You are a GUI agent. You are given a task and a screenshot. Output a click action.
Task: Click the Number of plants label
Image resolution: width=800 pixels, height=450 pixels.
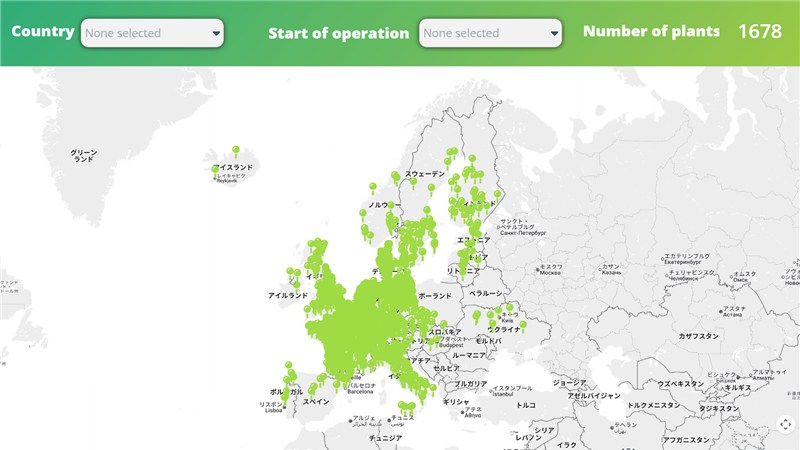coord(651,32)
